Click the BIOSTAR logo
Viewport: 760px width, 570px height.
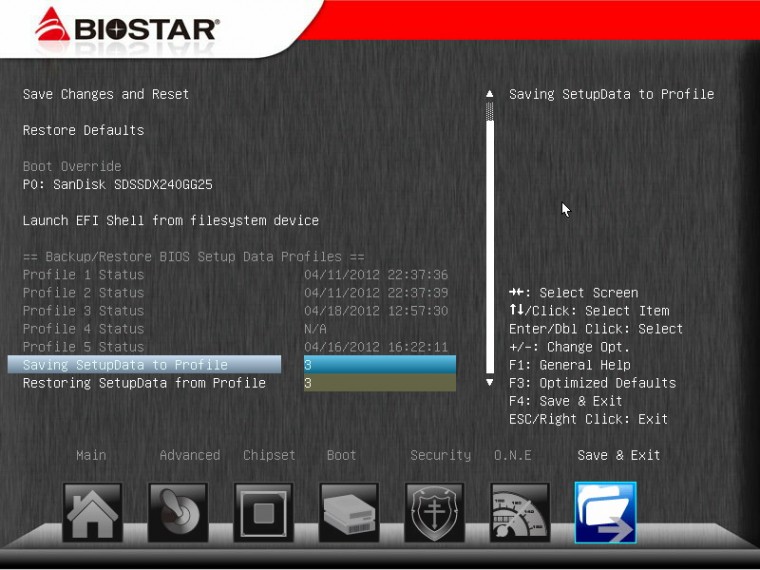point(128,28)
